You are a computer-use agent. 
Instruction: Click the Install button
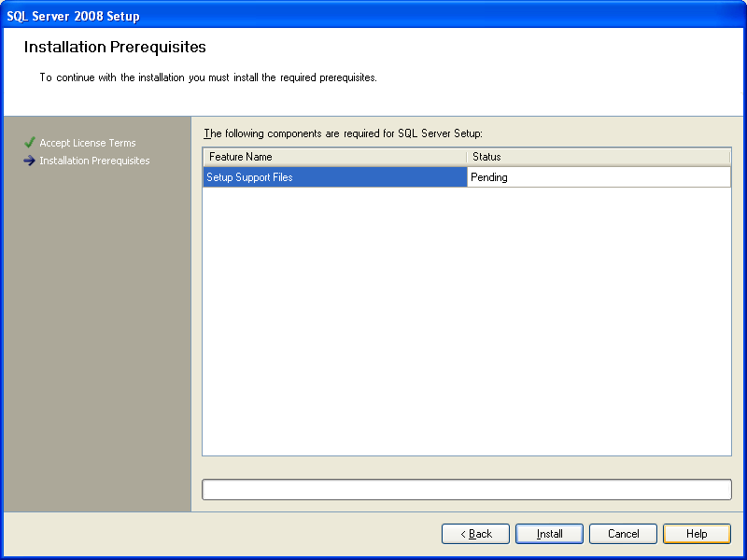[549, 534]
